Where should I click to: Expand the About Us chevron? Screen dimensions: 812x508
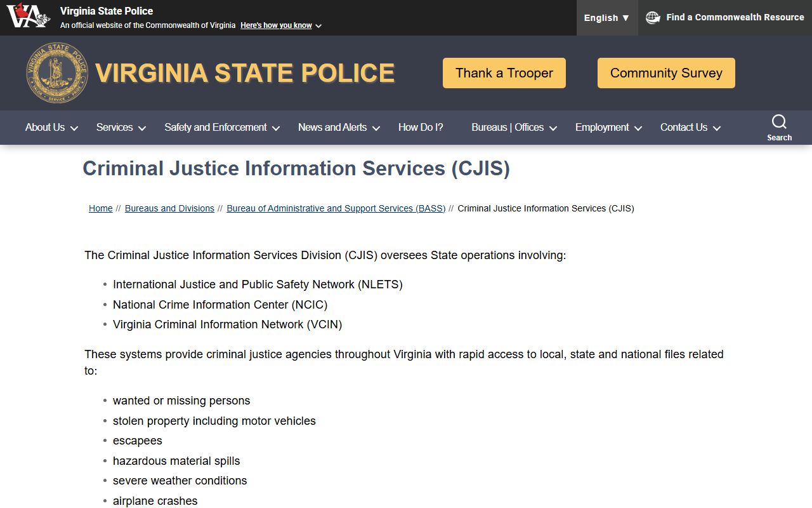click(74, 128)
